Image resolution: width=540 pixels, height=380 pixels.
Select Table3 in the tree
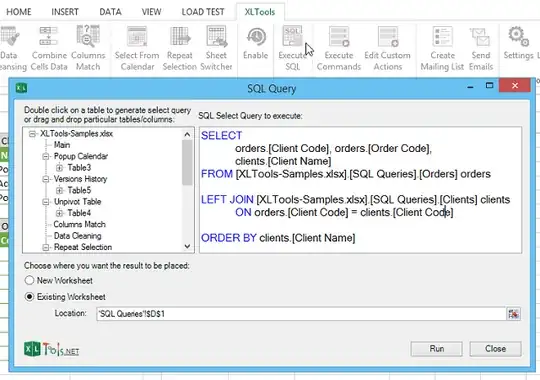coord(79,168)
